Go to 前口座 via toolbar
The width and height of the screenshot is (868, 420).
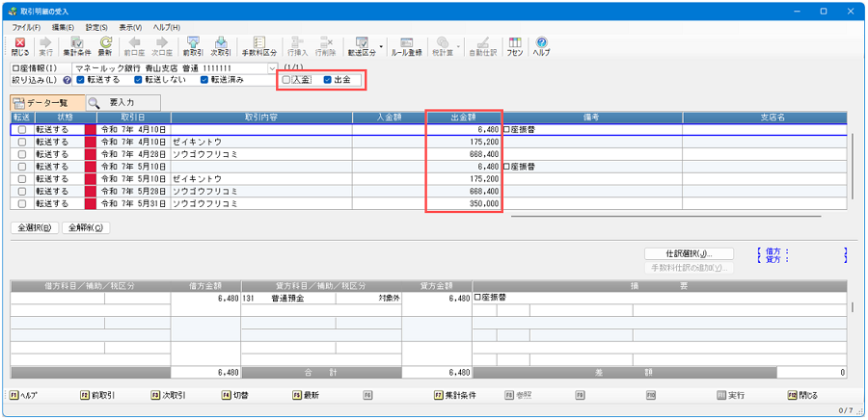click(134, 47)
